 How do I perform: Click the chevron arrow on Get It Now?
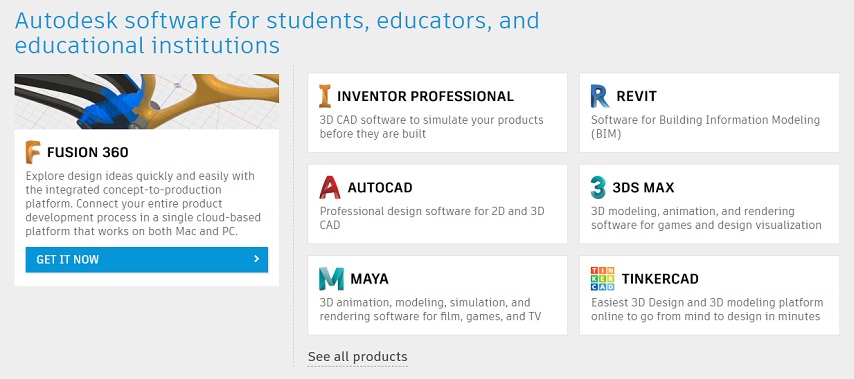[257, 259]
